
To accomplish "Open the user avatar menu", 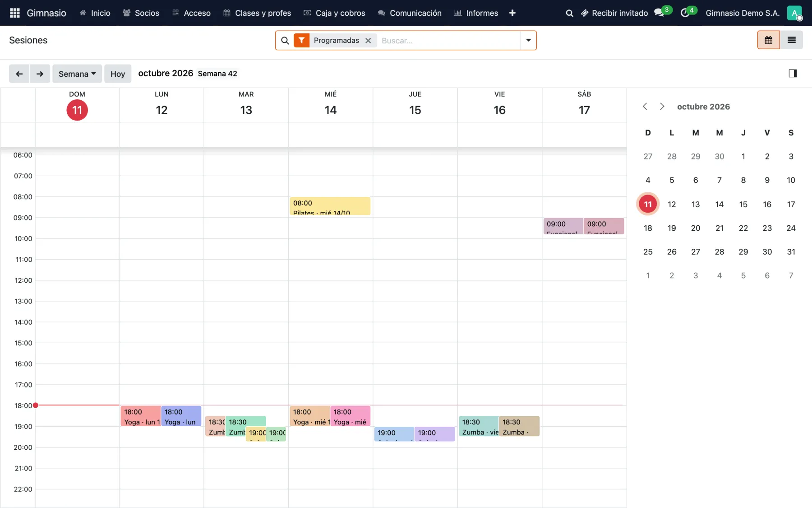I will 794,13.
